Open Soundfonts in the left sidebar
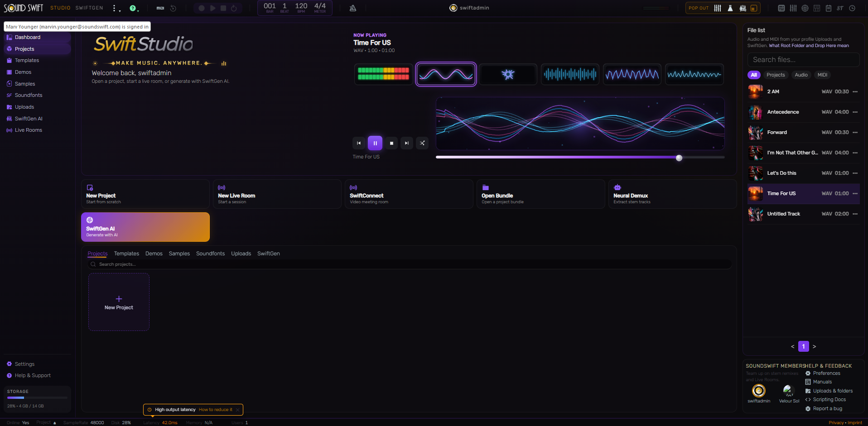This screenshot has width=868, height=426. [37, 95]
